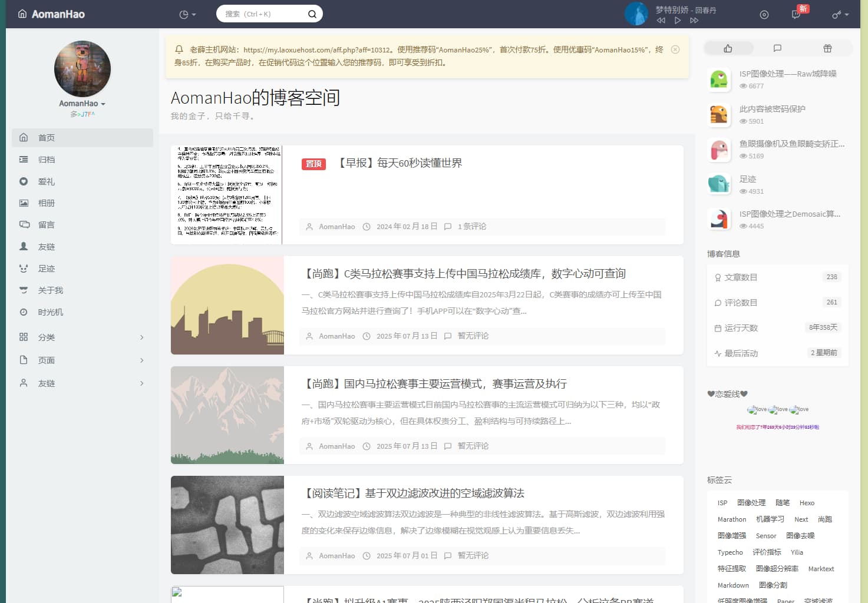Viewport: 868px width, 603px height.
Task: Expand the 分类 (Categories) sidebar menu
Action: (82, 337)
